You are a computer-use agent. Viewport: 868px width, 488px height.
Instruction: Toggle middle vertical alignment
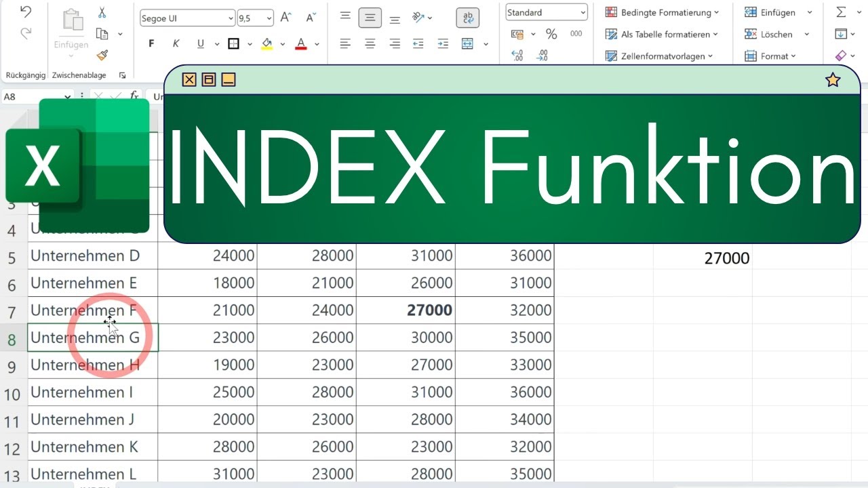click(x=370, y=18)
